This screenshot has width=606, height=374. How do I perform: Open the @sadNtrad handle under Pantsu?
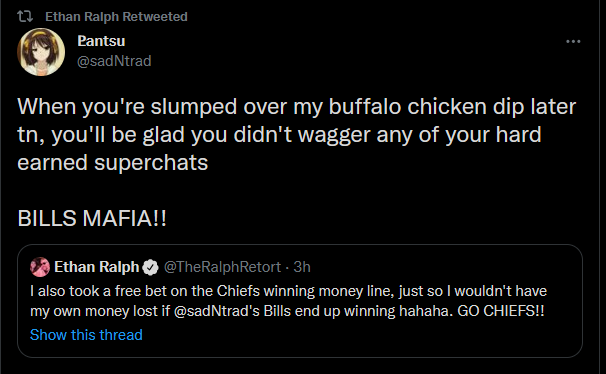pos(114,61)
